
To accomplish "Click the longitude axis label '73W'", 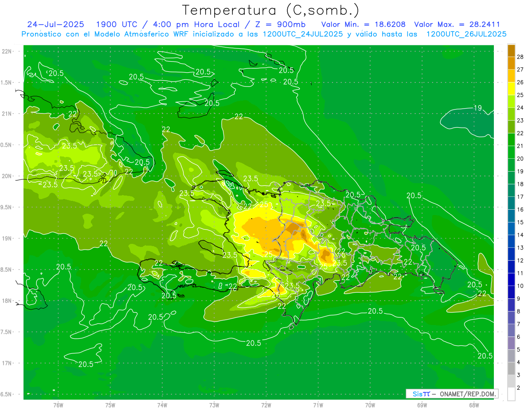I will (214, 405).
